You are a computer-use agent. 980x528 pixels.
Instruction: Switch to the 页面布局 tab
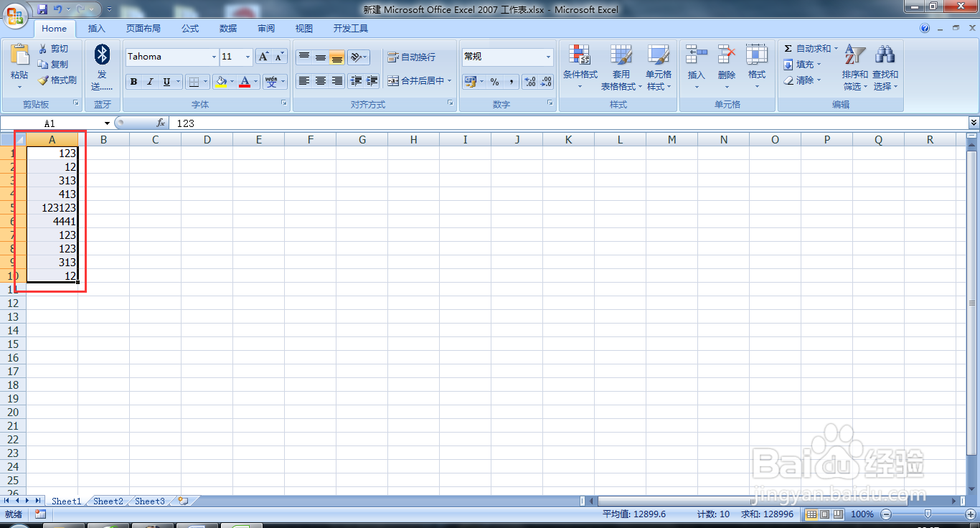click(143, 29)
